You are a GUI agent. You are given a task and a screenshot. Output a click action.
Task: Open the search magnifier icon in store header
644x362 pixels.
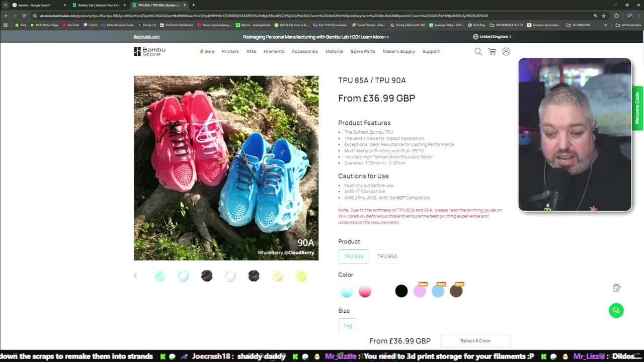478,51
